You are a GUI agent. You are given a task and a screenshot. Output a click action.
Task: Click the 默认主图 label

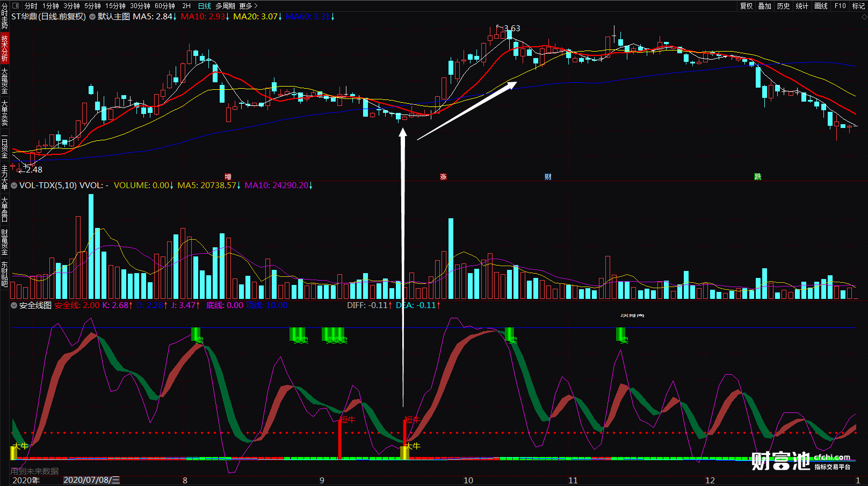114,17
